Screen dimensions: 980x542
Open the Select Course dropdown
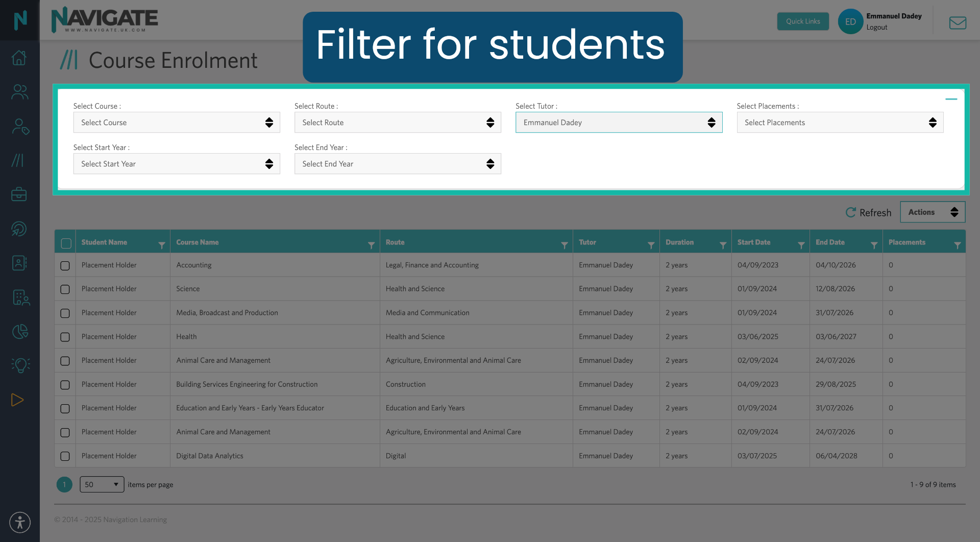pos(176,122)
